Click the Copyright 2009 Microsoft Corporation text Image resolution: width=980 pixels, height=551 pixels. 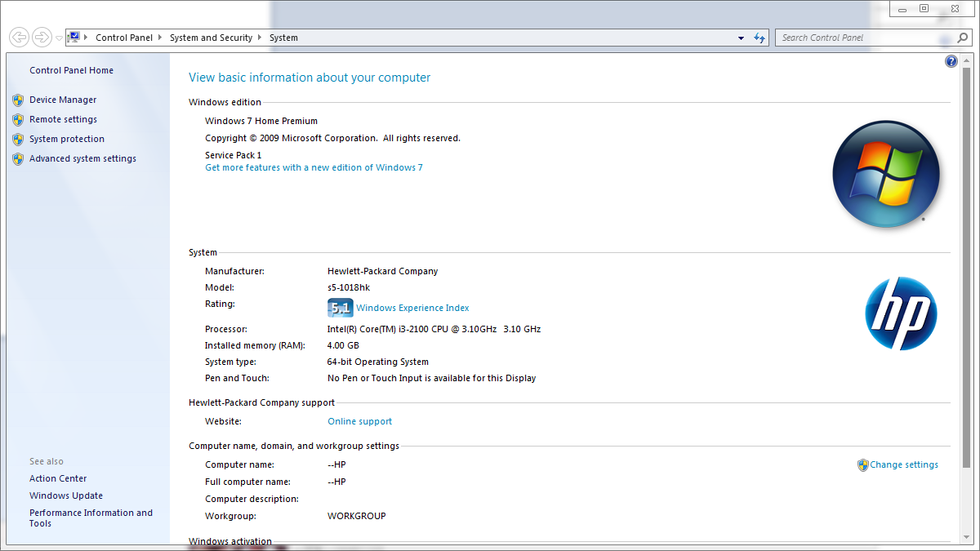[332, 138]
